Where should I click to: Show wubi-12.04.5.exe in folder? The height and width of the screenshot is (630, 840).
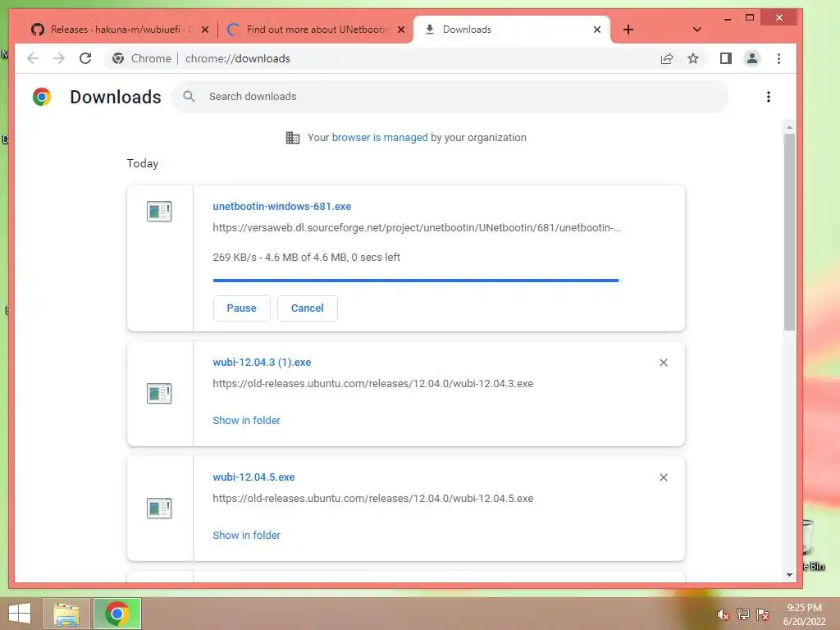246,535
